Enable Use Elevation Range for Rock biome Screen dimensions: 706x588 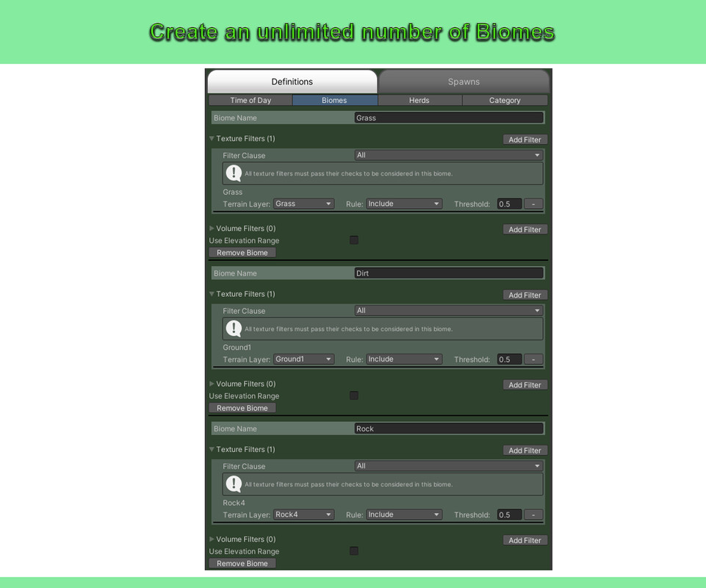354,551
